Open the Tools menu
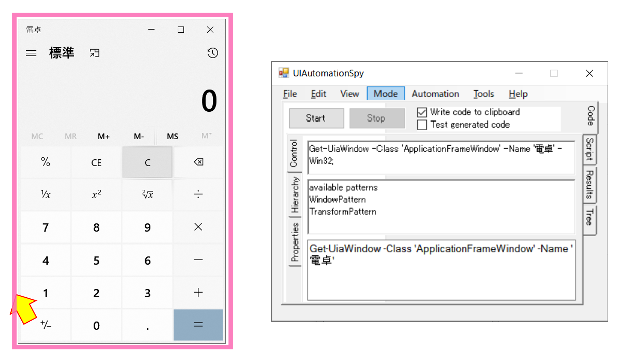This screenshot has width=634, height=364. tap(483, 94)
